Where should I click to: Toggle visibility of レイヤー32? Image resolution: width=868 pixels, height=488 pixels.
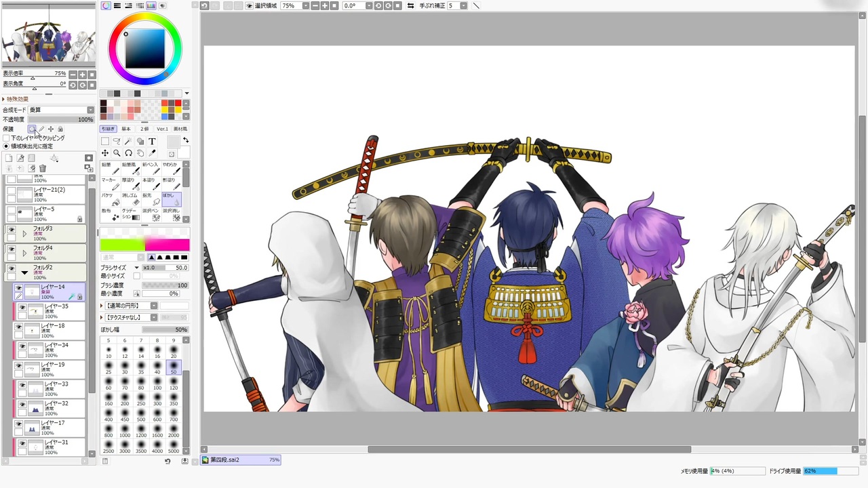[x=22, y=405]
